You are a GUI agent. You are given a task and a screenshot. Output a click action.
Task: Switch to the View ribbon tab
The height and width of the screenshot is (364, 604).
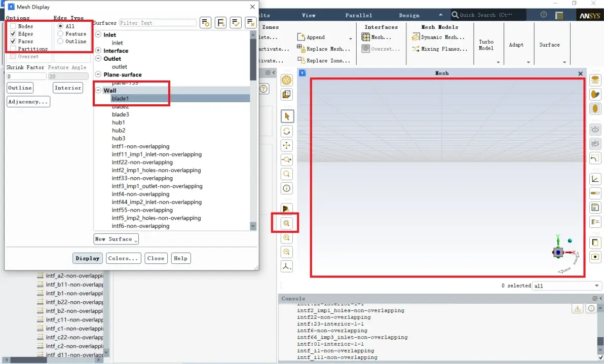309,15
